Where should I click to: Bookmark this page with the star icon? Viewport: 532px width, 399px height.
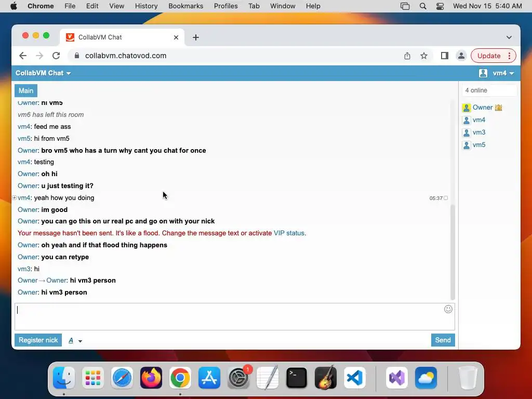tap(424, 56)
